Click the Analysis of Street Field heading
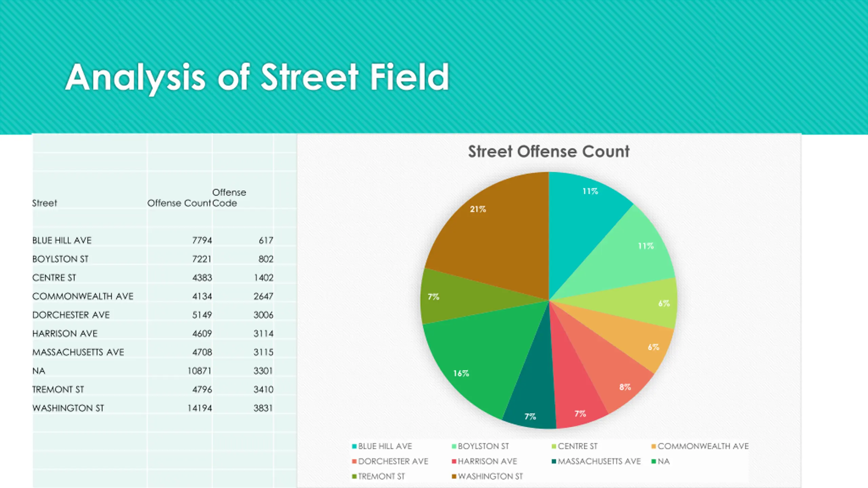868x488 pixels. coord(257,78)
